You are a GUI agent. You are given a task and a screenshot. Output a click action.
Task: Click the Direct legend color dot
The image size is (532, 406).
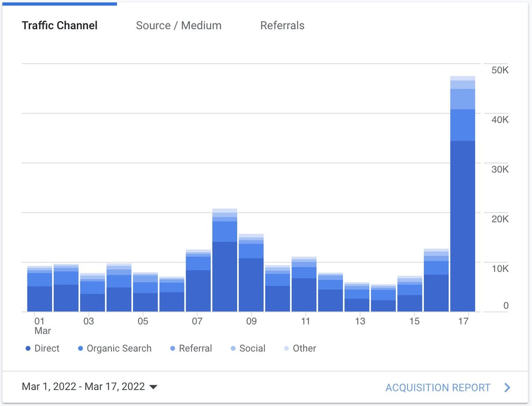click(x=28, y=348)
